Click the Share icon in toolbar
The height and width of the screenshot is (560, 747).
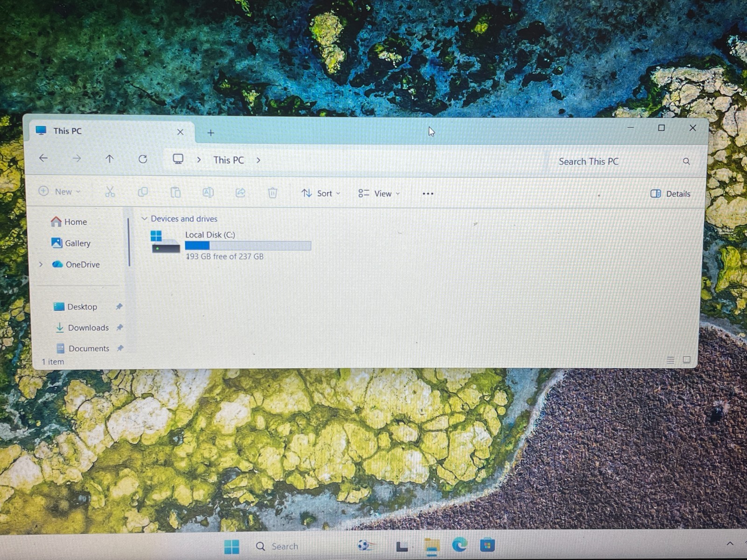240,193
